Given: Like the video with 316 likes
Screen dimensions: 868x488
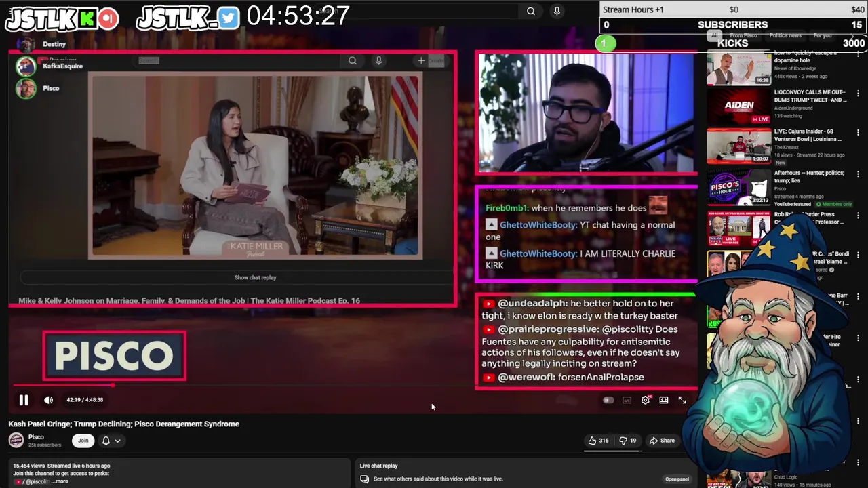Looking at the screenshot, I should [x=598, y=441].
